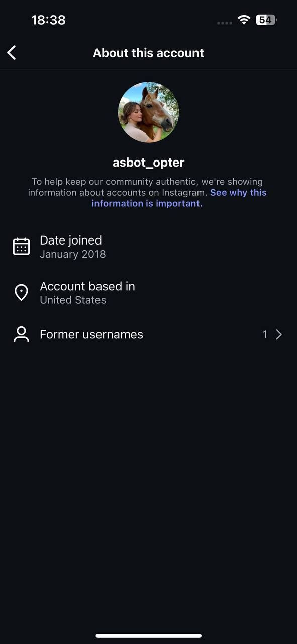Tap the asbot_opter username text
Image resolution: width=297 pixels, height=644 pixels.
click(x=148, y=163)
